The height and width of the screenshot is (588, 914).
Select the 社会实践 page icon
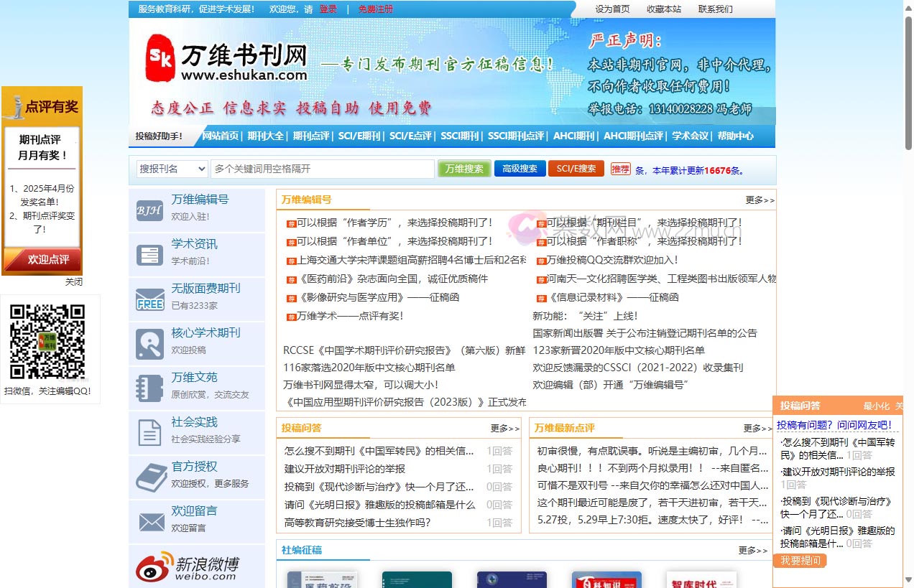click(149, 431)
